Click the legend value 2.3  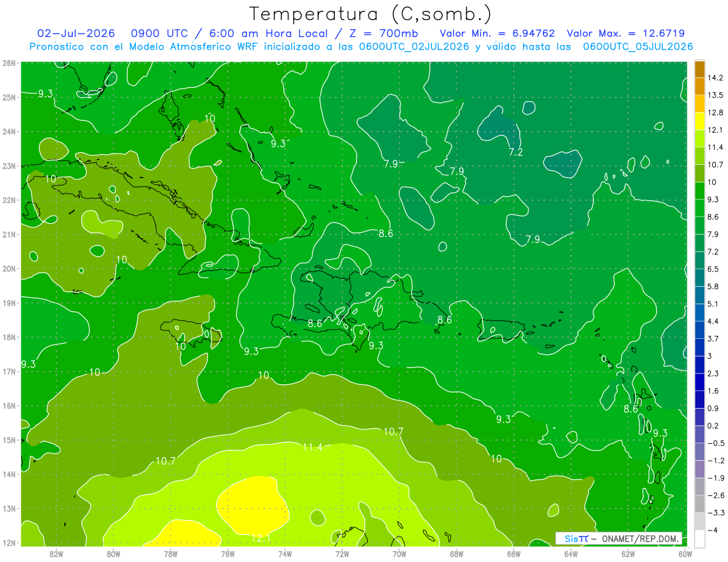coord(714,373)
